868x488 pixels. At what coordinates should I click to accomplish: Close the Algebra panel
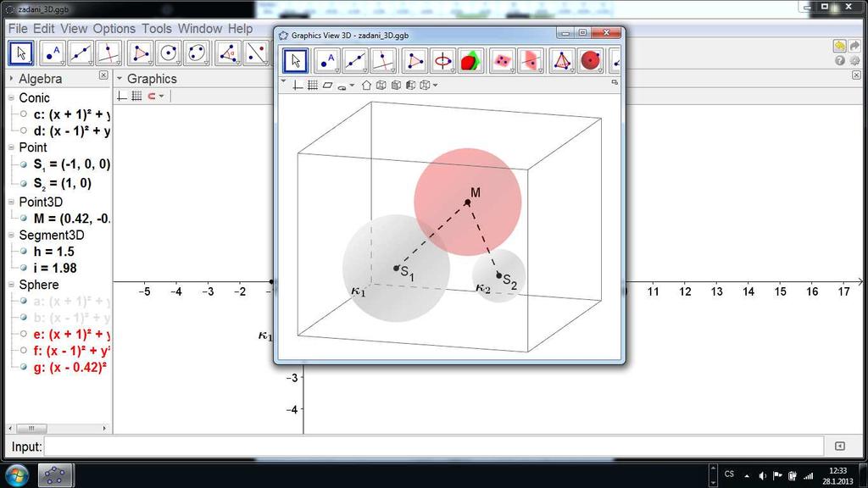coord(103,75)
